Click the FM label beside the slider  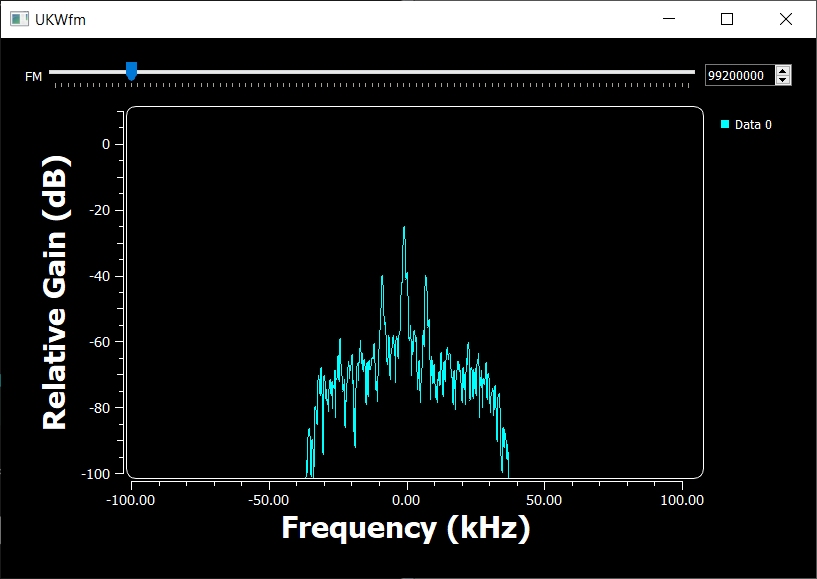click(34, 77)
